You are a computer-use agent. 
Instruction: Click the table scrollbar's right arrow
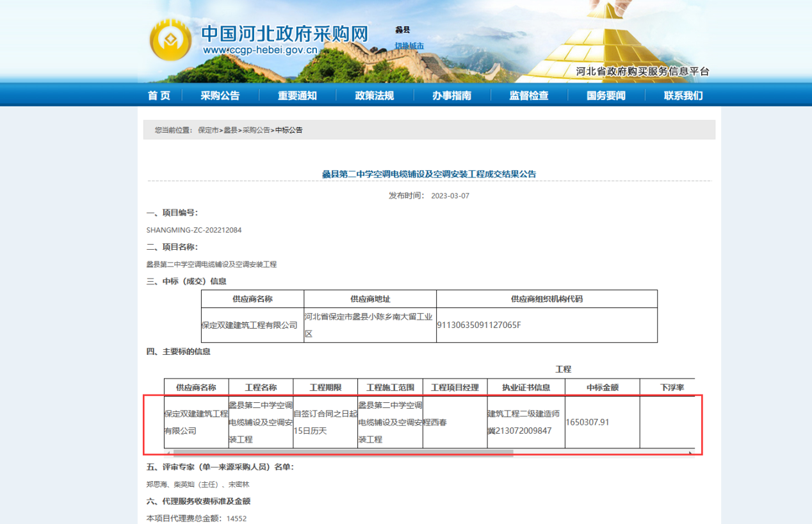690,452
